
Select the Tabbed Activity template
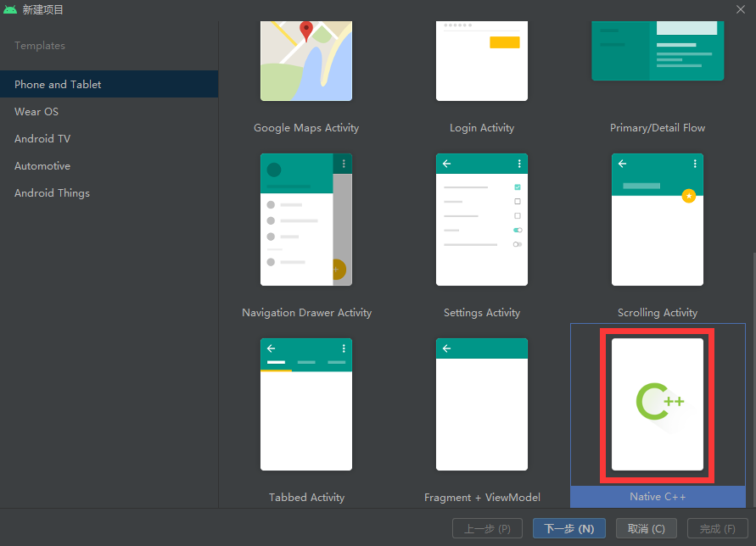click(306, 404)
